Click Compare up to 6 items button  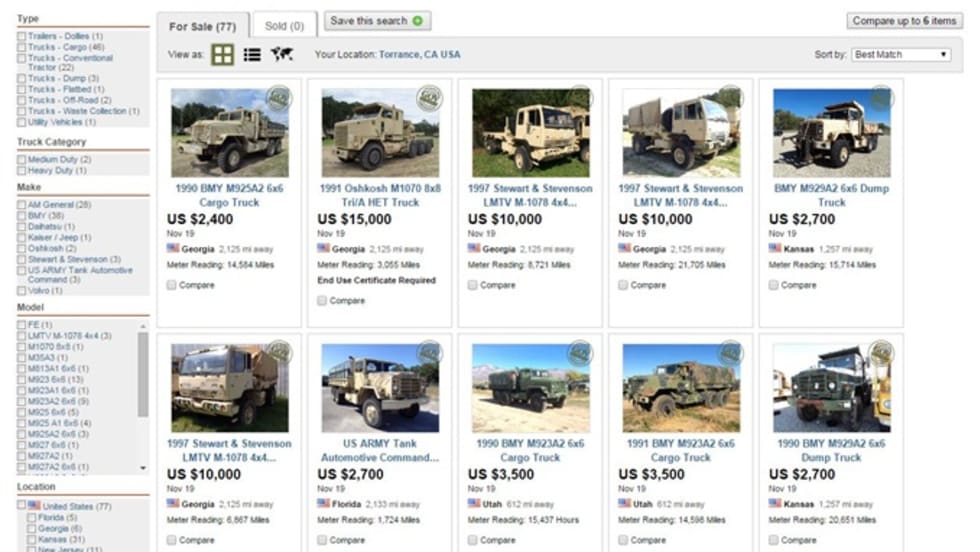[904, 21]
